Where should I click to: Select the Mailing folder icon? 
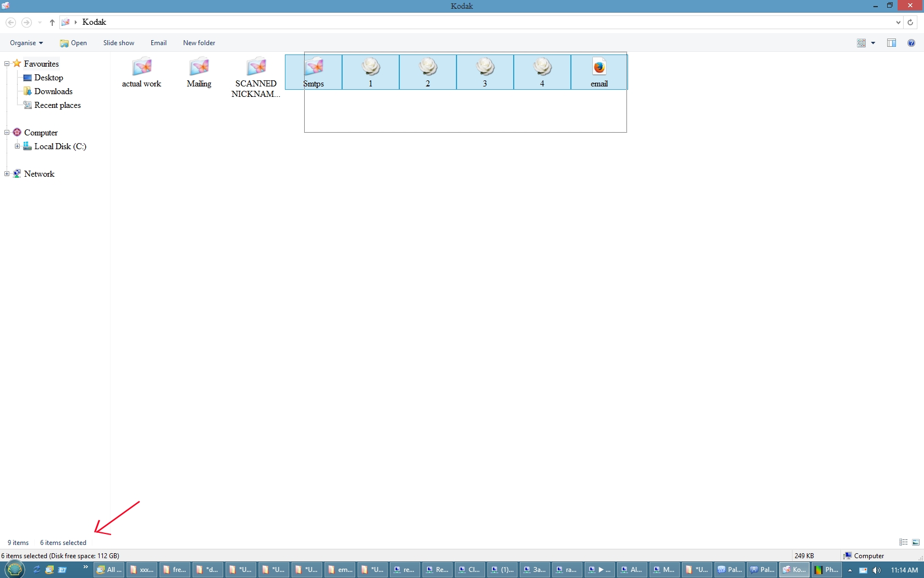tap(199, 67)
